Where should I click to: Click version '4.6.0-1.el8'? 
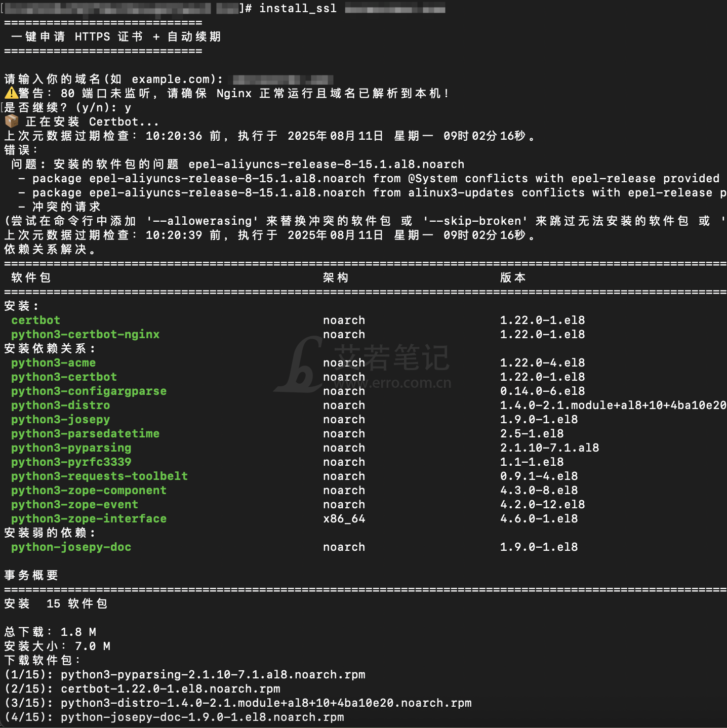click(539, 518)
